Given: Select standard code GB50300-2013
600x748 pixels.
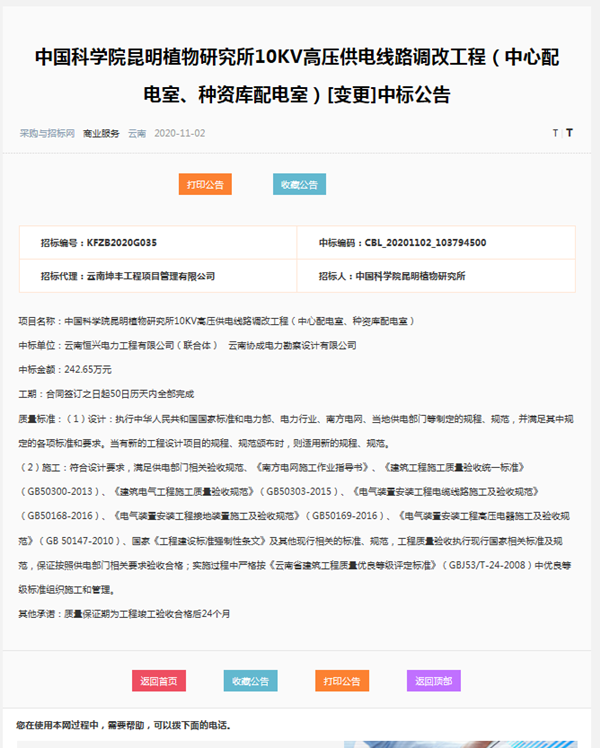Looking at the screenshot, I should 60,492.
